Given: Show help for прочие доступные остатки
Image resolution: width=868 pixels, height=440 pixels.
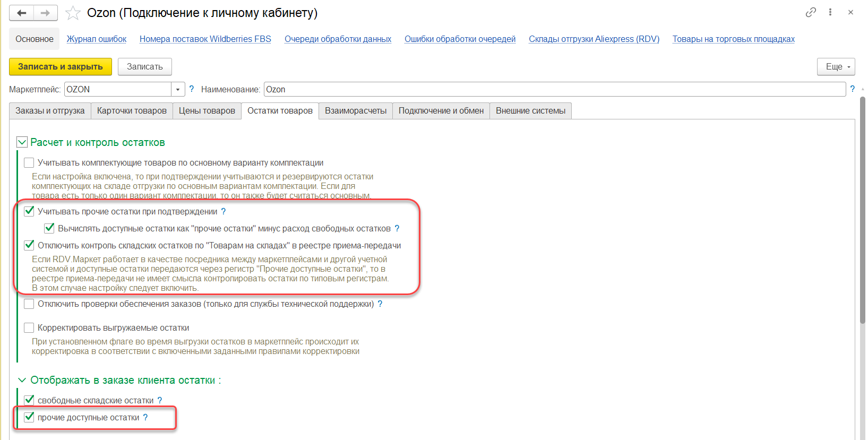Looking at the screenshot, I should pyautogui.click(x=145, y=417).
